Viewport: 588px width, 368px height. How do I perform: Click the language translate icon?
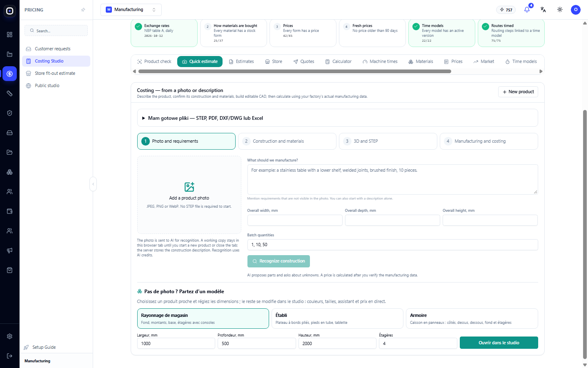(x=543, y=10)
